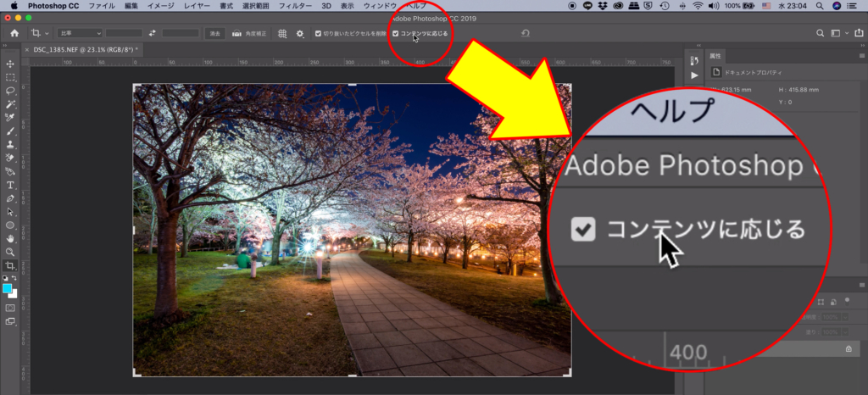Open the background white color swatch
The height and width of the screenshot is (395, 868).
click(14, 294)
